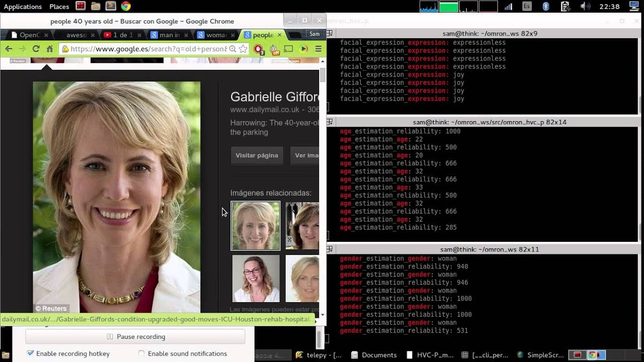
Task: Switch keyboard layout via Es indicator
Action: coord(527,6)
